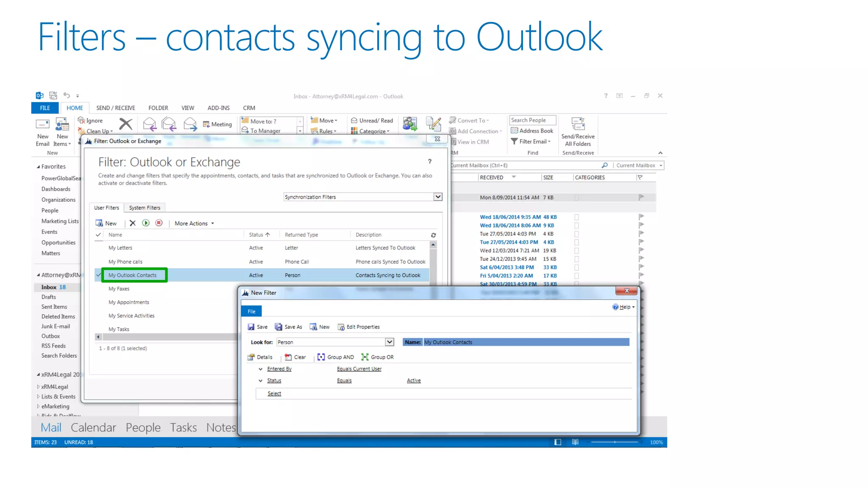Image resolution: width=868 pixels, height=488 pixels.
Task: Toggle flag for Wed 12/03/2014 7:21 AM email
Action: pyautogui.click(x=641, y=250)
